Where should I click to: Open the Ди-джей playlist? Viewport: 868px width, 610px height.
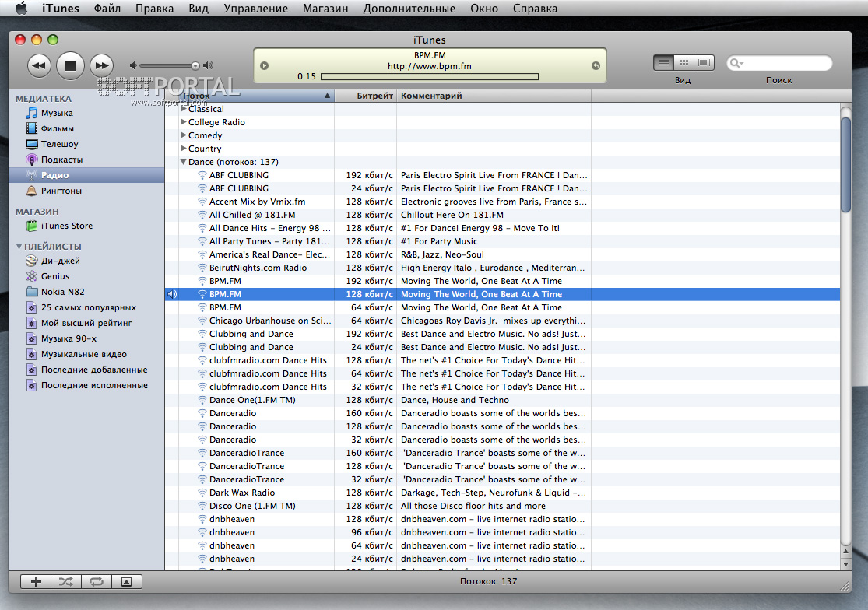[x=61, y=261]
